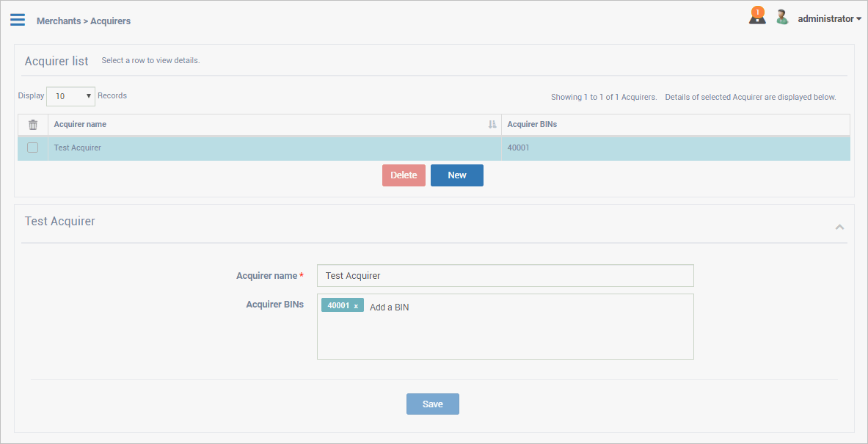Viewport: 868px width, 444px height.
Task: Remove the 40001 BIN tag with x
Action: [356, 306]
